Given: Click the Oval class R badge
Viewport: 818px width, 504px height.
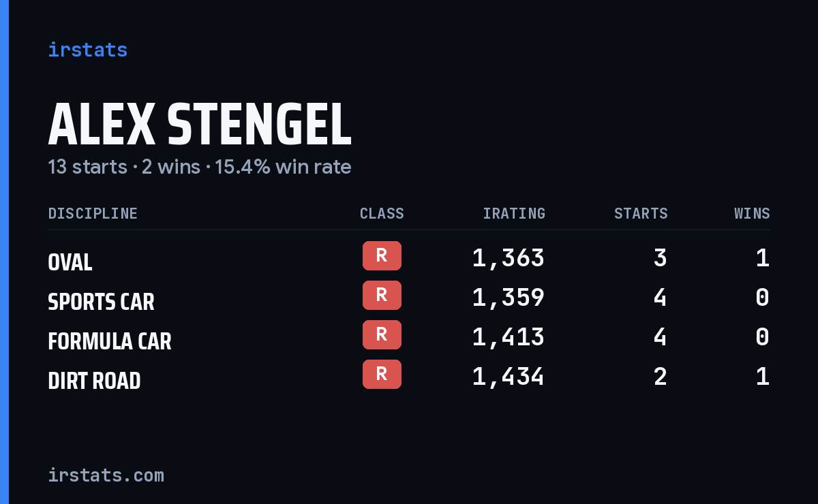Looking at the screenshot, I should pos(382,255).
